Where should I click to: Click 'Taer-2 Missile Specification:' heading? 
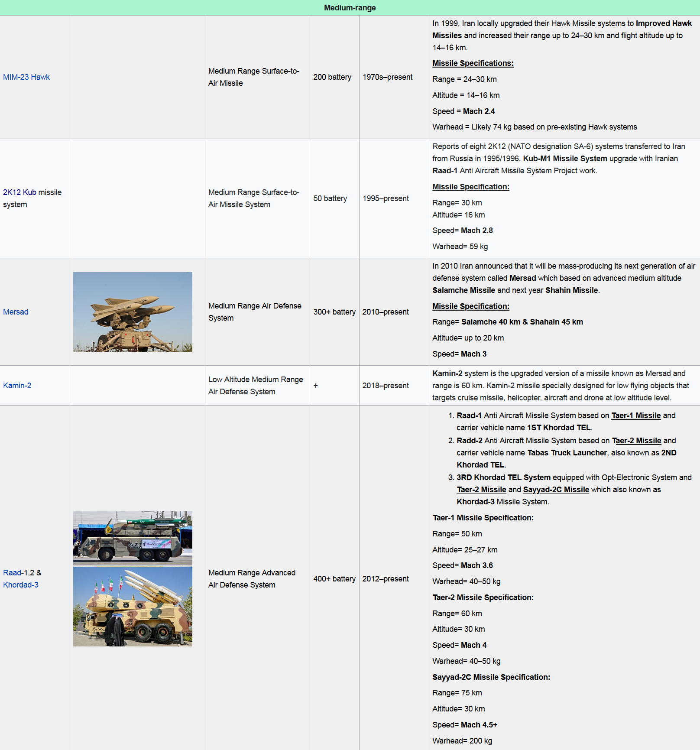(x=483, y=597)
